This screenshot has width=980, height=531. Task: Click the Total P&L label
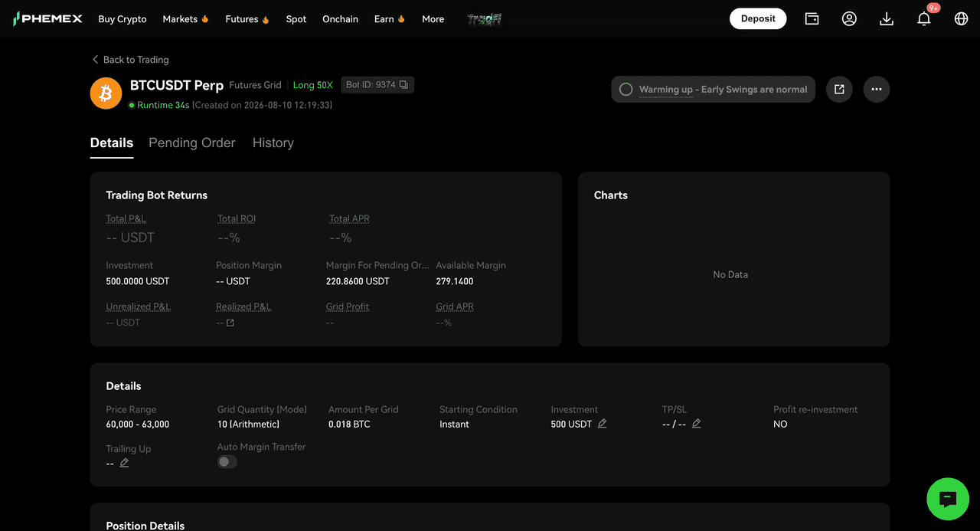click(x=126, y=219)
